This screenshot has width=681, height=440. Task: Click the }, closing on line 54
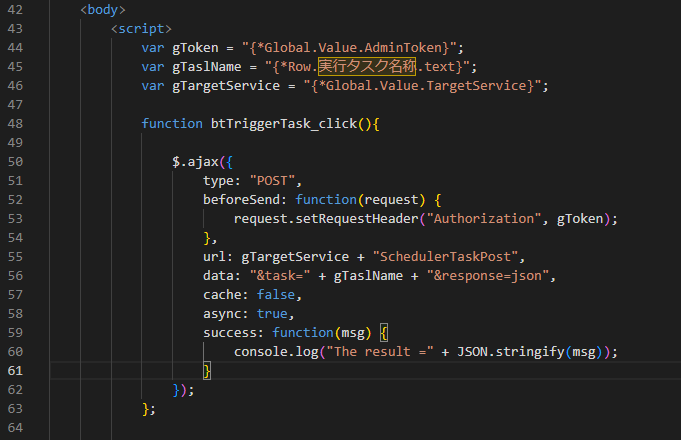(211, 238)
